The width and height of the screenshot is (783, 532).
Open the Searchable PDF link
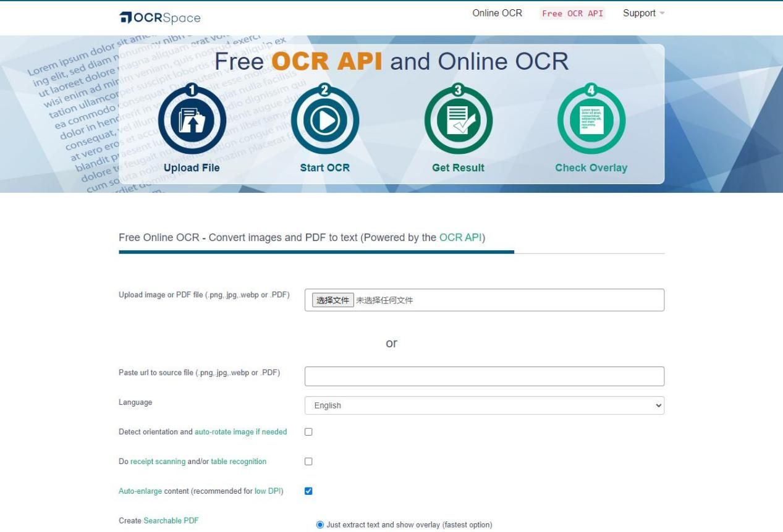[x=171, y=521]
